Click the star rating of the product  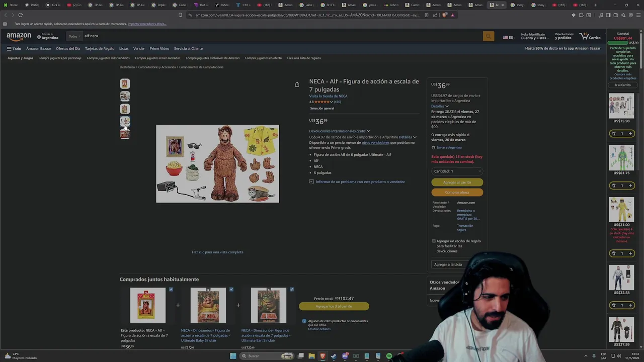[324, 102]
